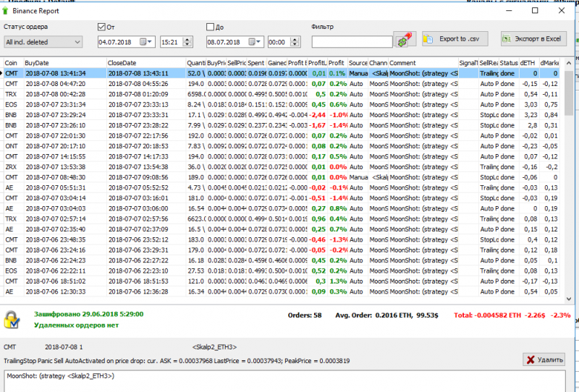Select the ZRX row bought 2018-07-07 13:53:38
Image resolution: width=579 pixels, height=392 pixels.
coord(282,167)
